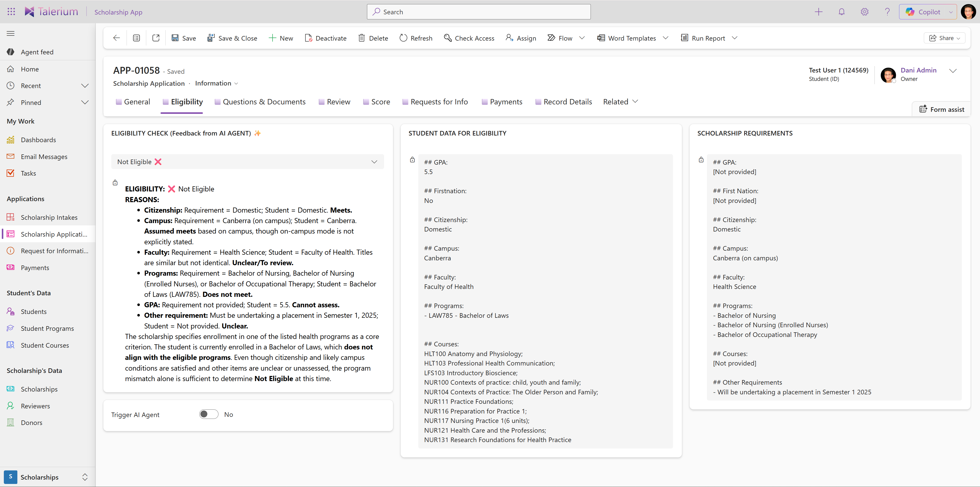This screenshot has height=487, width=980.
Task: Enable the Trigger AI Agent toggle
Action: [x=209, y=414]
